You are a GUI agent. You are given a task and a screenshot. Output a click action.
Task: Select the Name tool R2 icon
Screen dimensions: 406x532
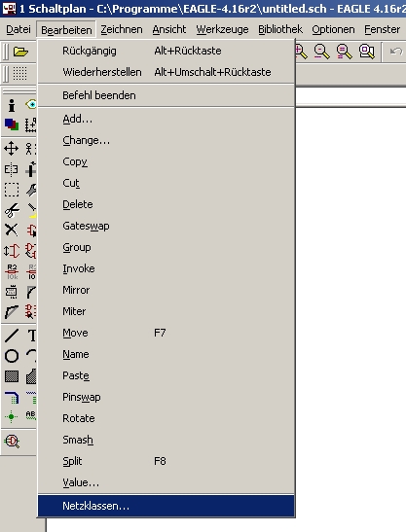coord(12,271)
